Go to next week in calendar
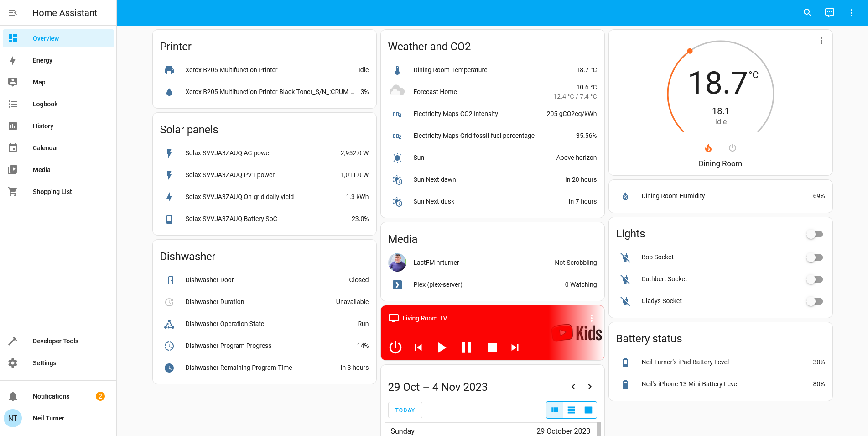Viewport: 868px width, 436px height. click(x=589, y=387)
